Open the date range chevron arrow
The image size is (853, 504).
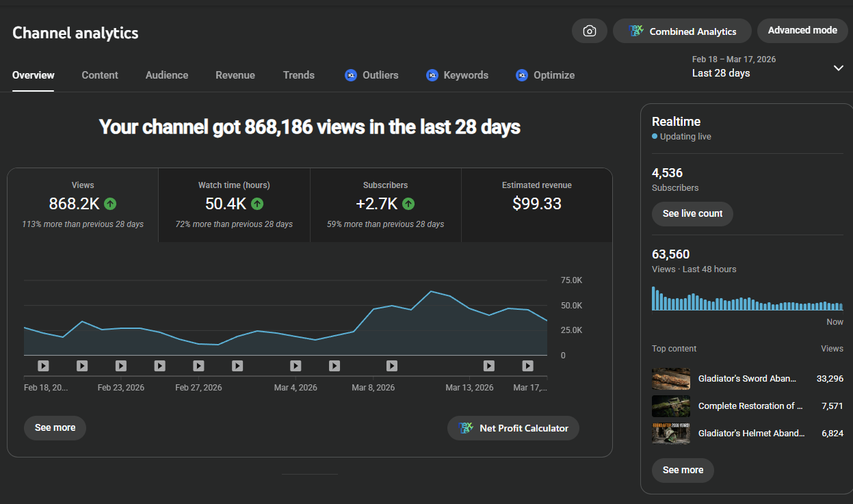[x=838, y=68]
